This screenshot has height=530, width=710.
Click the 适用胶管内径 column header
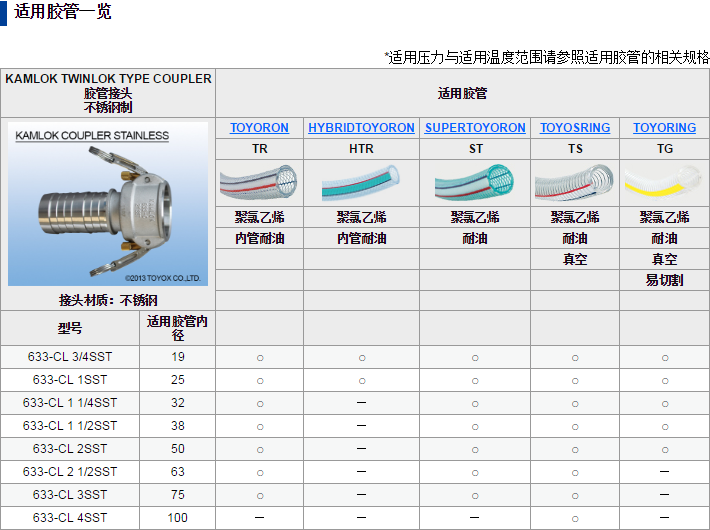tap(178, 328)
